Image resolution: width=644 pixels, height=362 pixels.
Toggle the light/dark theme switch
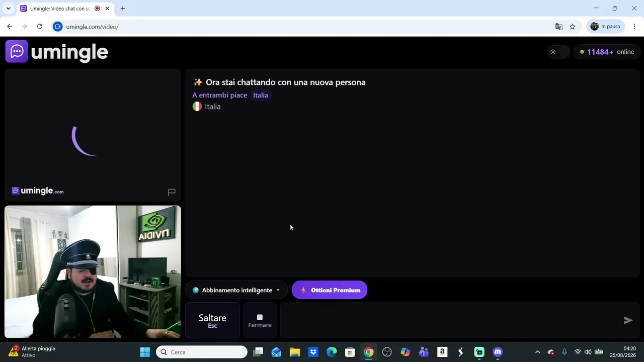tap(558, 52)
